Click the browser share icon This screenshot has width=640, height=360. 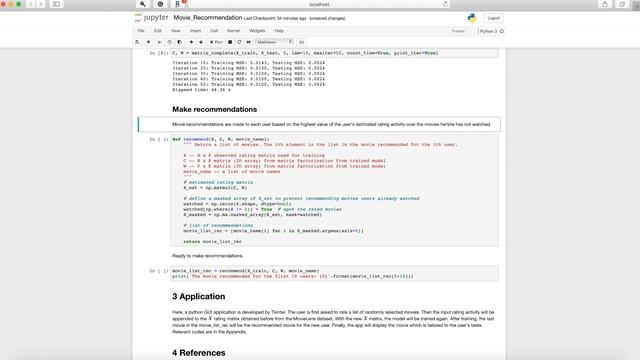point(605,4)
